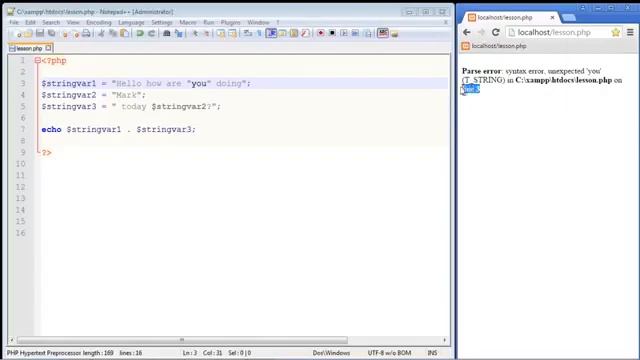
Task: Click the localhost/lesson.php bookmark bar link
Action: tap(494, 46)
